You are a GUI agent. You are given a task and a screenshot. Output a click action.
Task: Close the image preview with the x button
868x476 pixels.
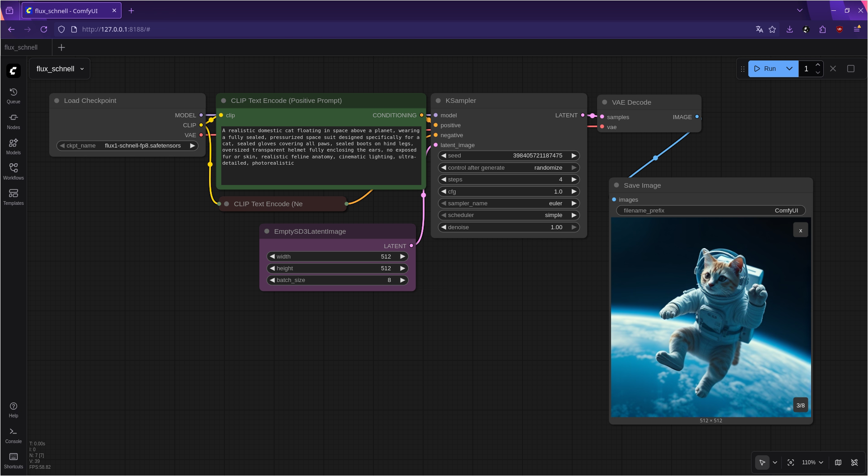coord(801,230)
